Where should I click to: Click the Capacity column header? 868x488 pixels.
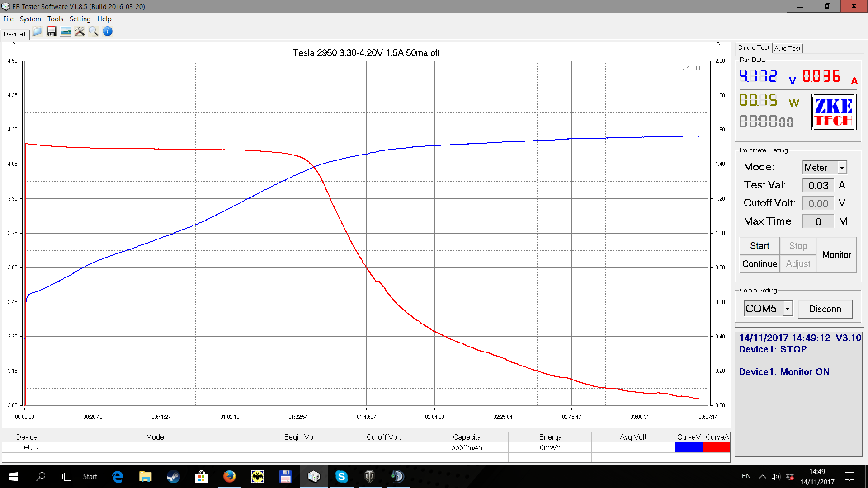[x=467, y=437]
